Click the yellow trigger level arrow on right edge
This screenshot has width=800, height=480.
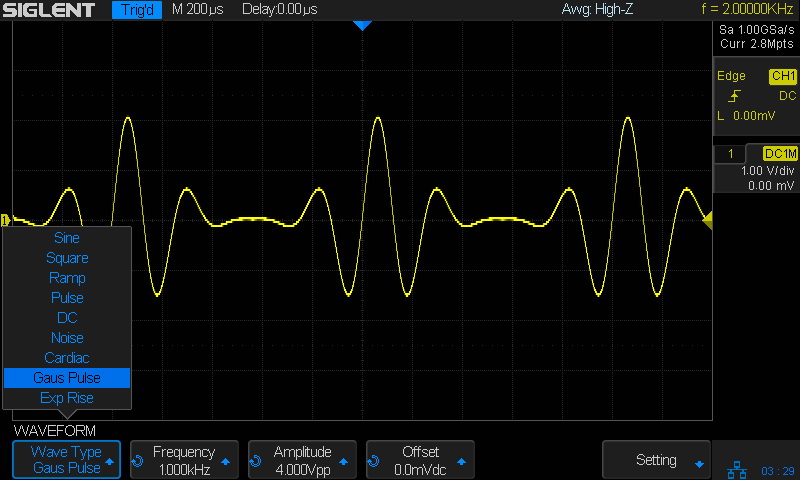[707, 220]
